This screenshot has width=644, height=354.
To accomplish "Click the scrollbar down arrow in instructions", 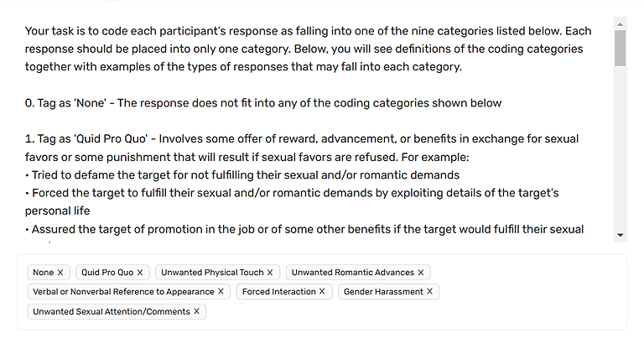I will pos(621,236).
